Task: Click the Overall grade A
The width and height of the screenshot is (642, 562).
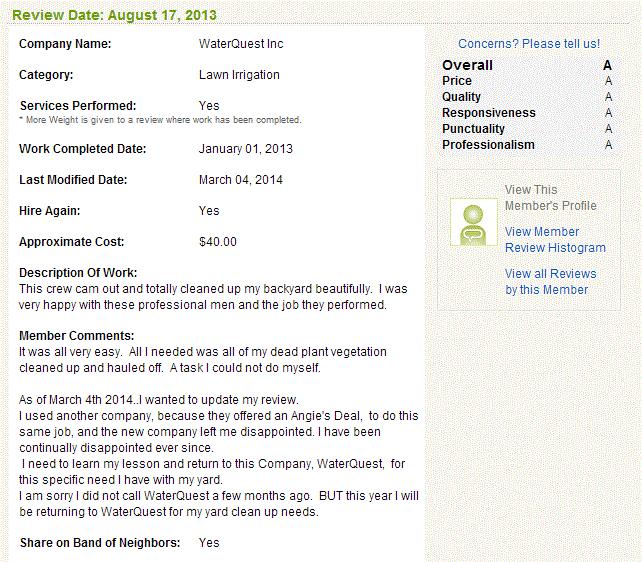Action: tap(607, 65)
